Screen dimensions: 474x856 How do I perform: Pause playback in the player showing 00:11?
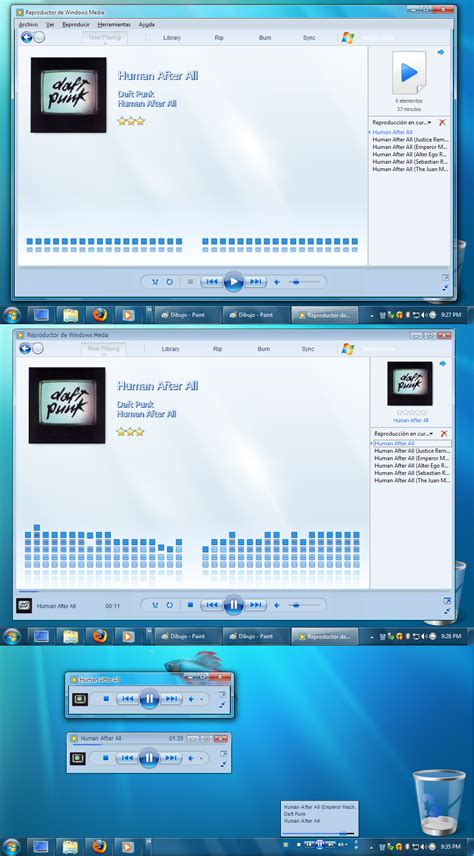coord(234,605)
